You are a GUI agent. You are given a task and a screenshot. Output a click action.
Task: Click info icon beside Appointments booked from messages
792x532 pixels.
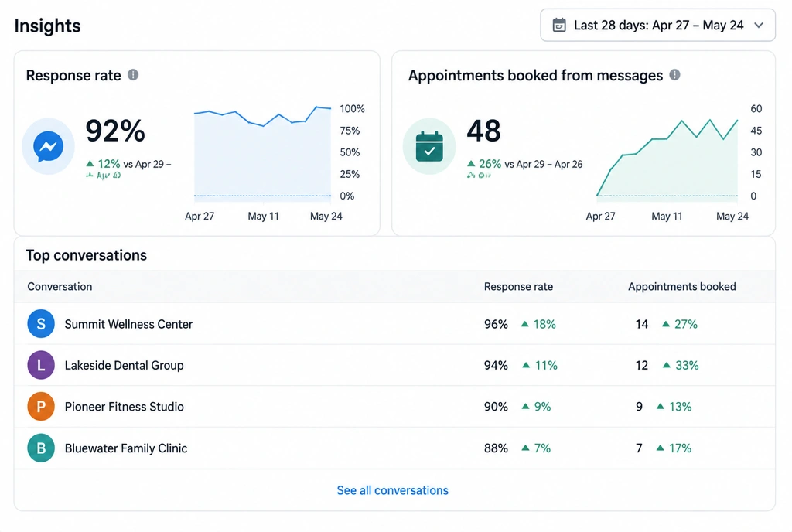674,75
